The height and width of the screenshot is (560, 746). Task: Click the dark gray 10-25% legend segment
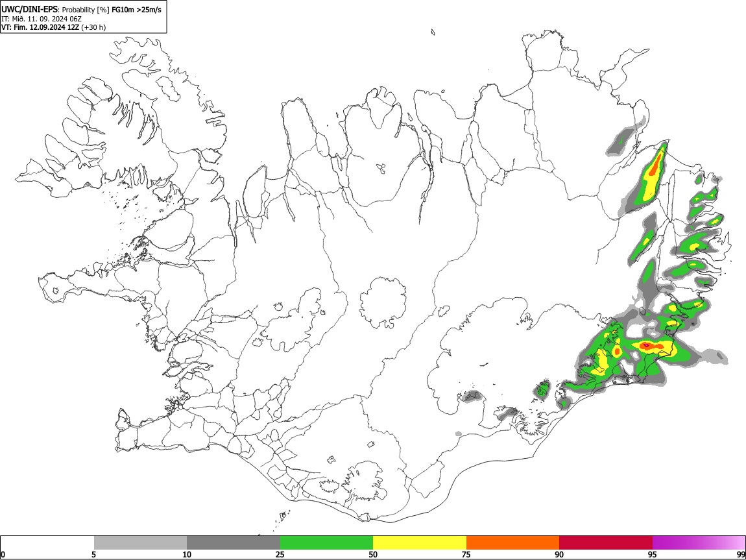[234, 543]
